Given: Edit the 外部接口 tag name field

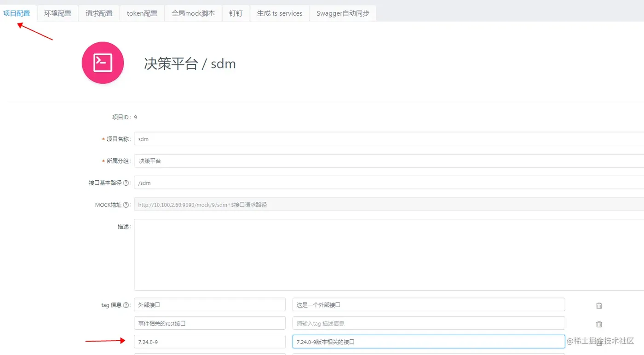Looking at the screenshot, I should click(210, 305).
